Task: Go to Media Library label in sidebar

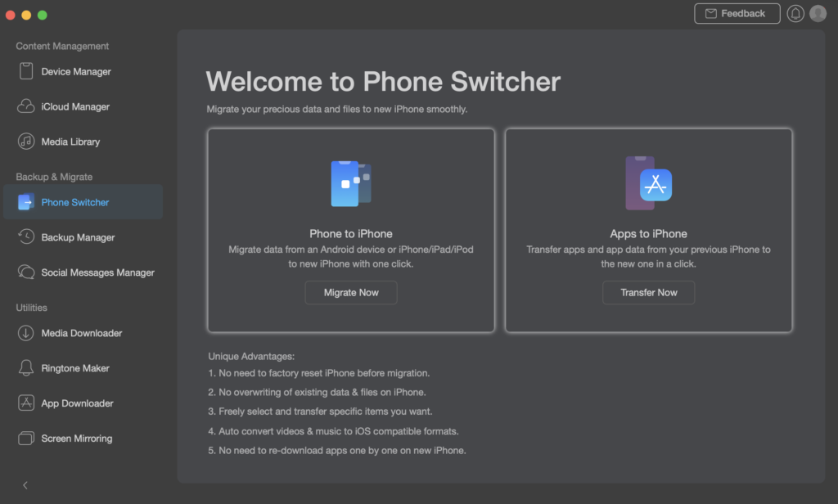Action: click(x=70, y=142)
